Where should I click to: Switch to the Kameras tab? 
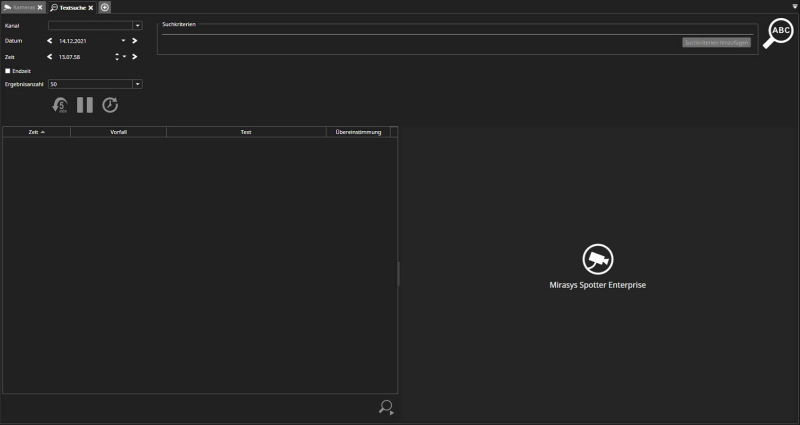[x=20, y=7]
